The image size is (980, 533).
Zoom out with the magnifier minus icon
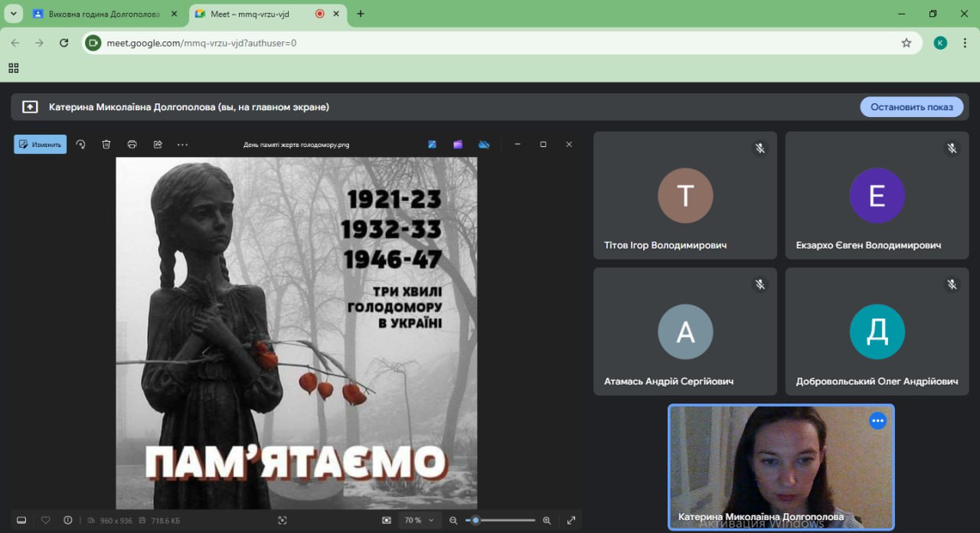click(453, 520)
